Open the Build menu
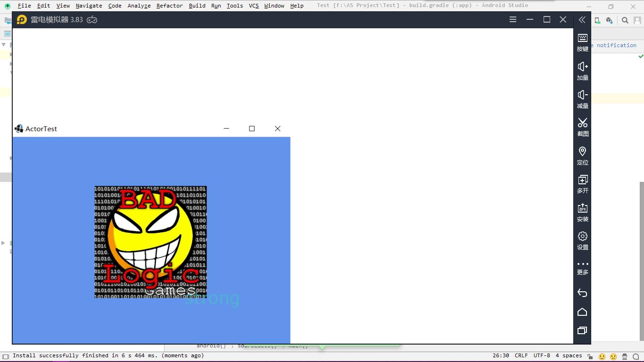Viewport: 644px width, 362px height. click(197, 6)
